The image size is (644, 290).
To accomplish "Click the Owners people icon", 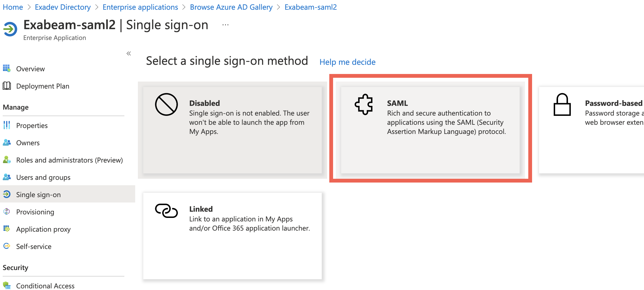I will pyautogui.click(x=7, y=142).
